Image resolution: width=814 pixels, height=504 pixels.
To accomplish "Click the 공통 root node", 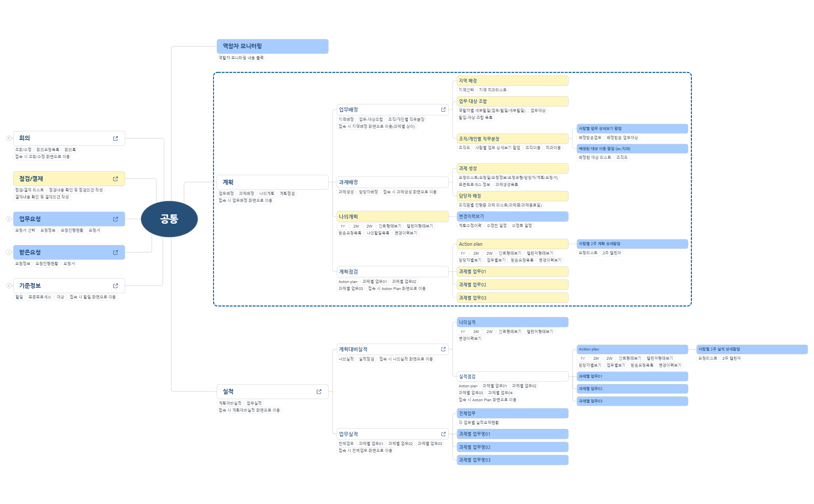I will [x=171, y=219].
